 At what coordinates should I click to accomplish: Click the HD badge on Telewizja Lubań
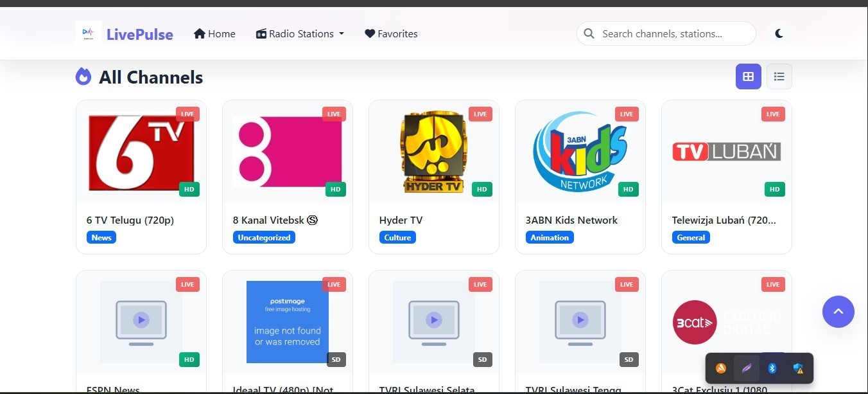point(774,189)
